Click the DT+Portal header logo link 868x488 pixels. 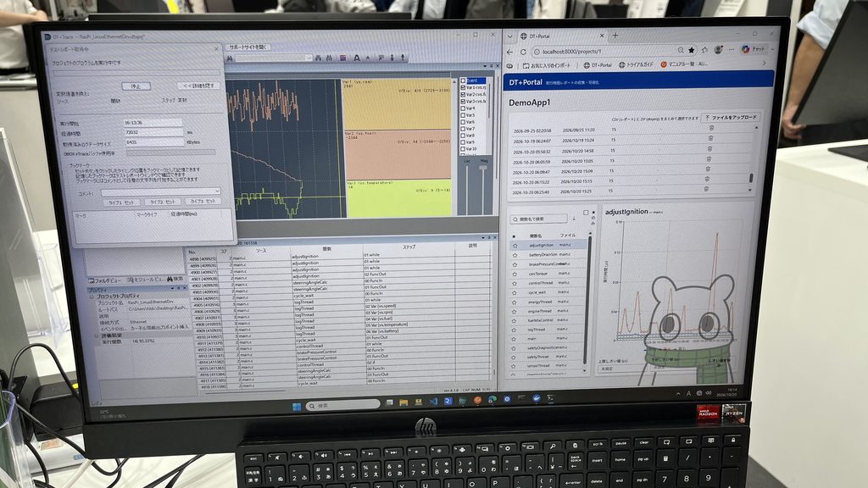526,82
